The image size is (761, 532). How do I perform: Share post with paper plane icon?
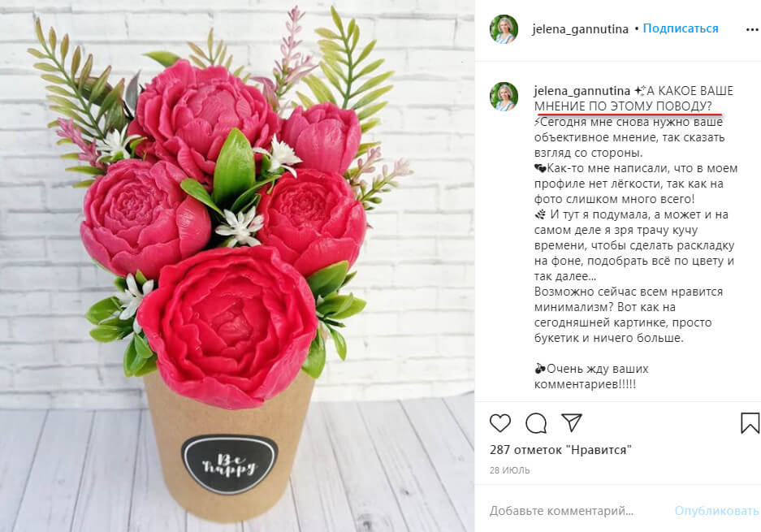point(572,422)
